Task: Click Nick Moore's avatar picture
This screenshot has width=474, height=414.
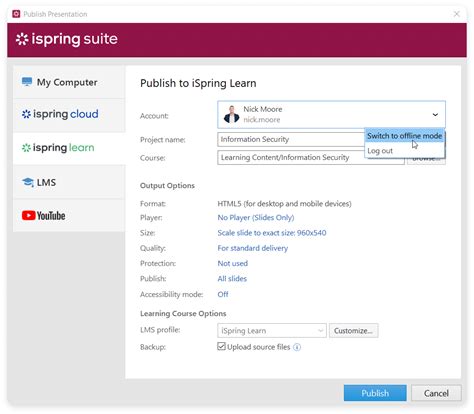Action: (x=231, y=114)
